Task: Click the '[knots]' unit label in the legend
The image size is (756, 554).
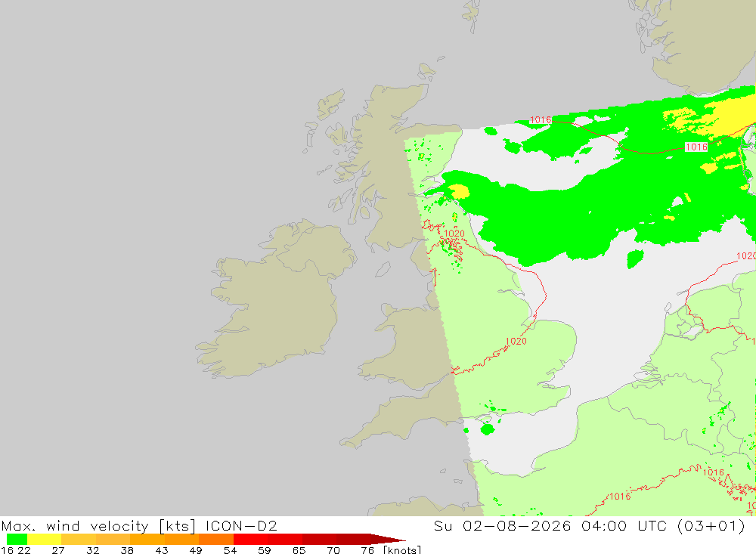Action: [402, 550]
